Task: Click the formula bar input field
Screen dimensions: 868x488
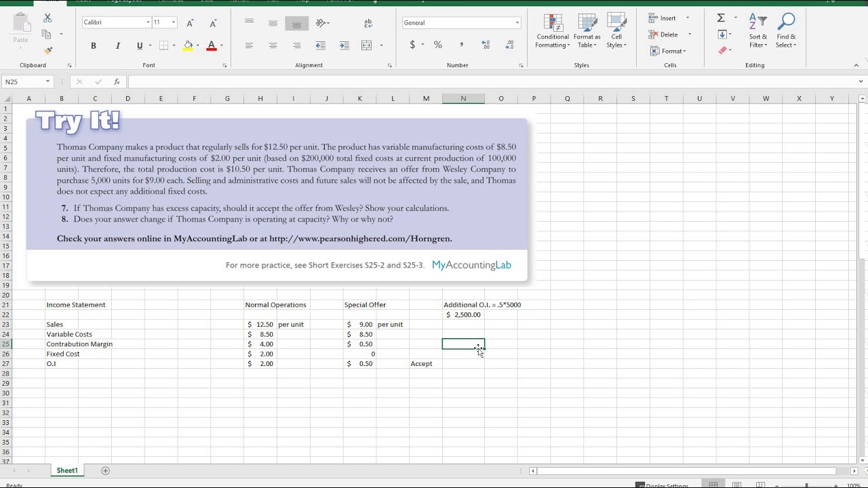Action: pos(491,81)
